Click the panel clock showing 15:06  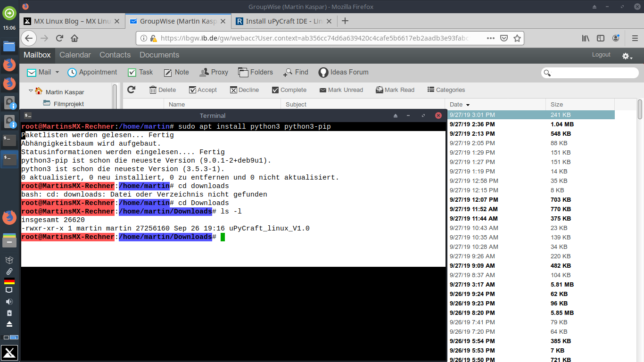[x=9, y=28]
